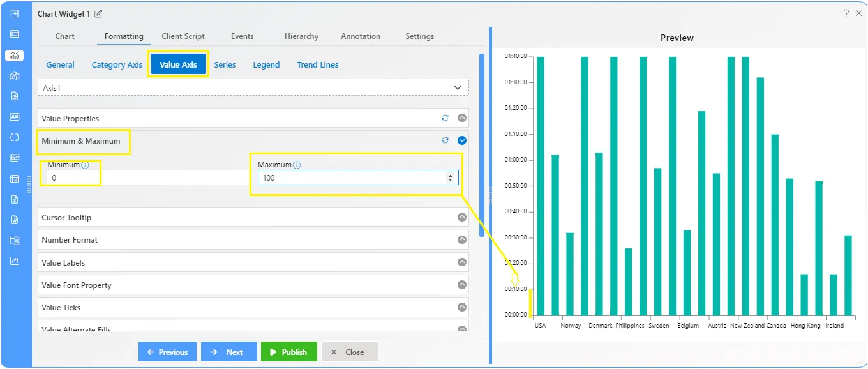Click the hierarchy tree sidebar icon
This screenshot has height=369, width=868.
point(15,241)
